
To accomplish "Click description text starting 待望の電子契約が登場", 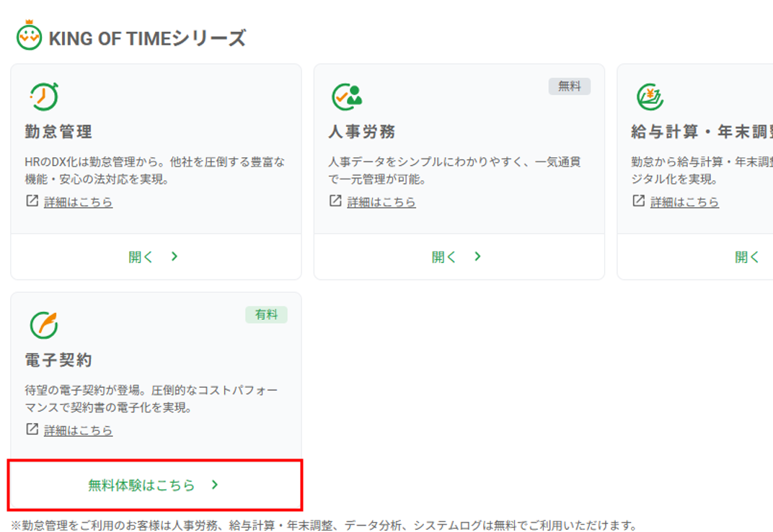I will click(x=151, y=399).
